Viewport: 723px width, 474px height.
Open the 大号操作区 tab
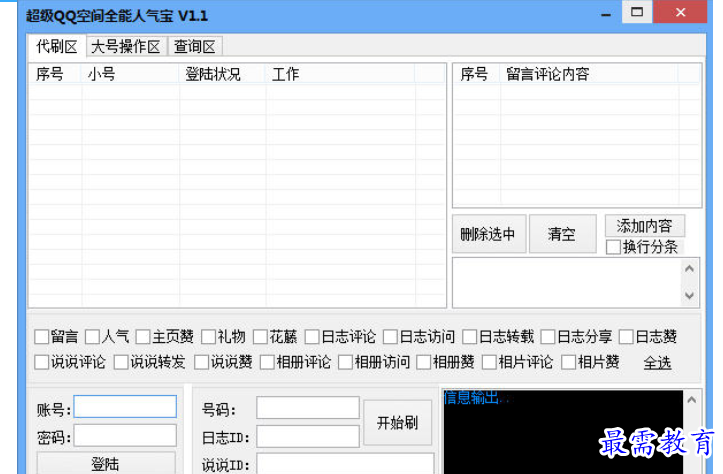click(x=126, y=47)
